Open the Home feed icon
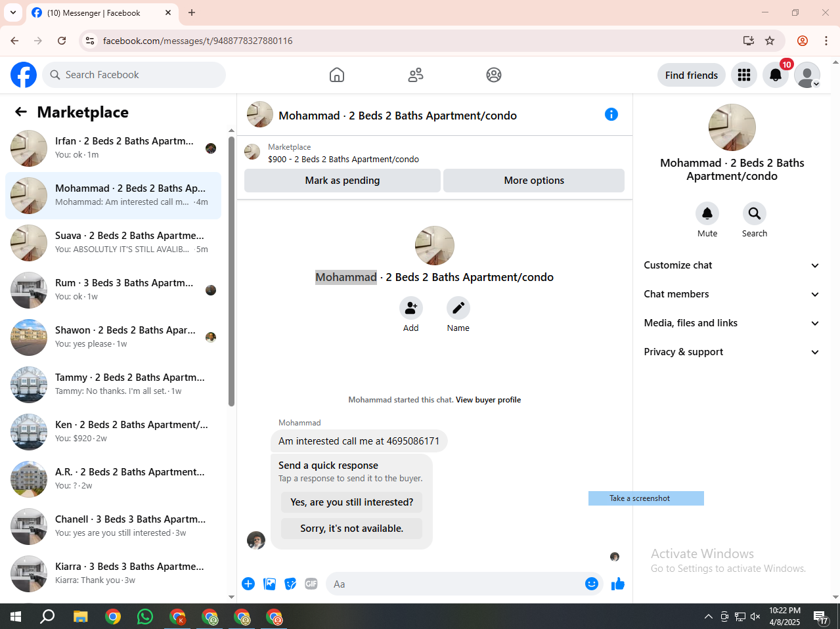840x629 pixels. 337,75
